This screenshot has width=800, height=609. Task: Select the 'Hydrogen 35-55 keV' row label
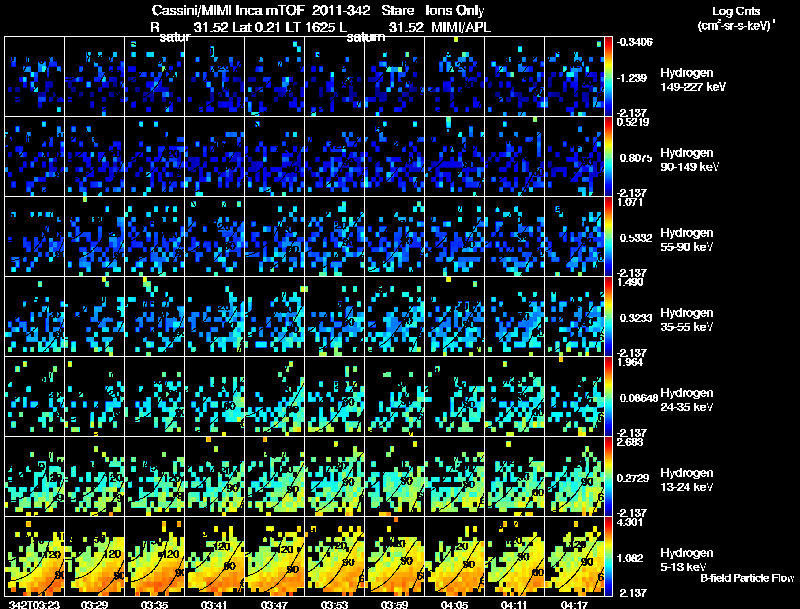coord(687,320)
